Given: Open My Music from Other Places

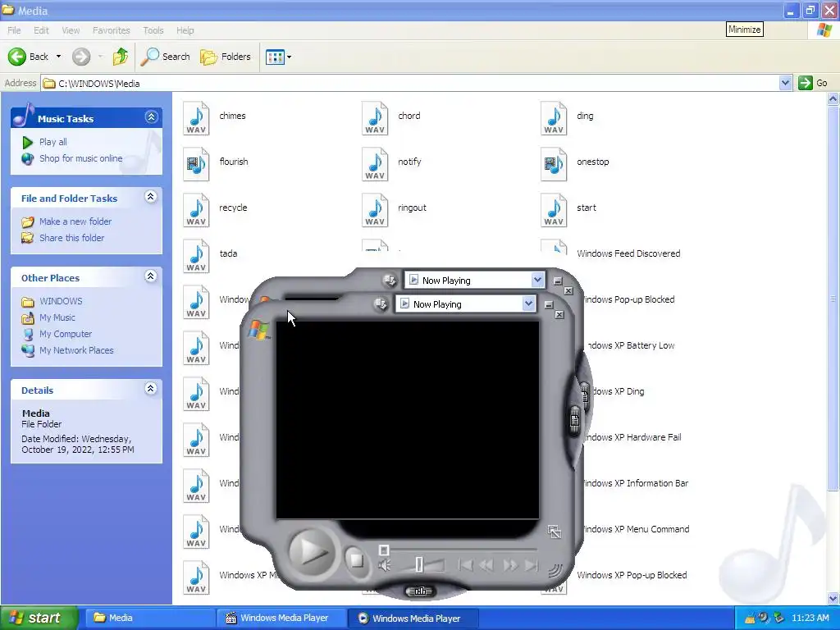Looking at the screenshot, I should 57,317.
